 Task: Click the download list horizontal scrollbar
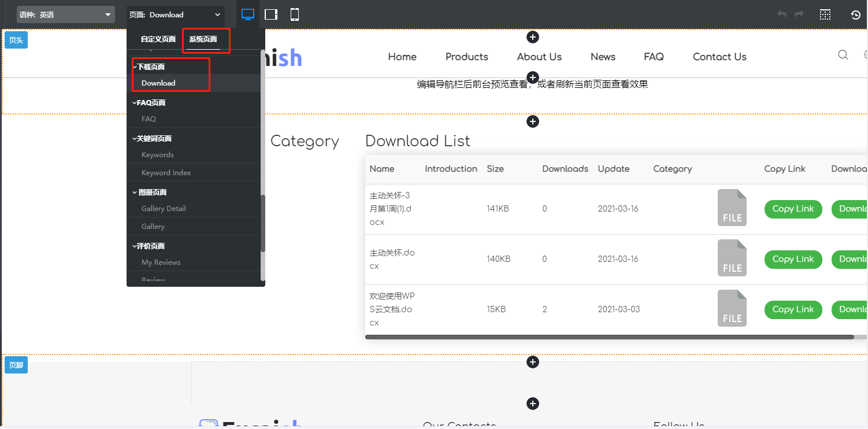click(609, 336)
